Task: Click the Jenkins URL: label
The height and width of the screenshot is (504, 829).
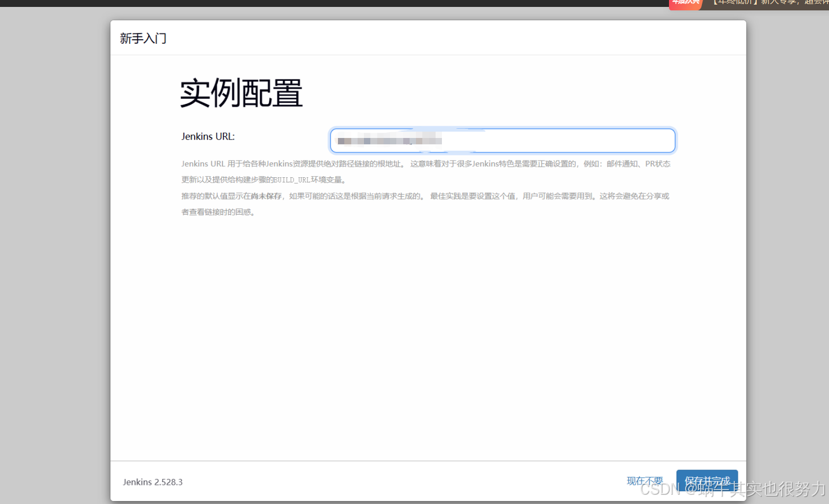Action: coord(208,137)
